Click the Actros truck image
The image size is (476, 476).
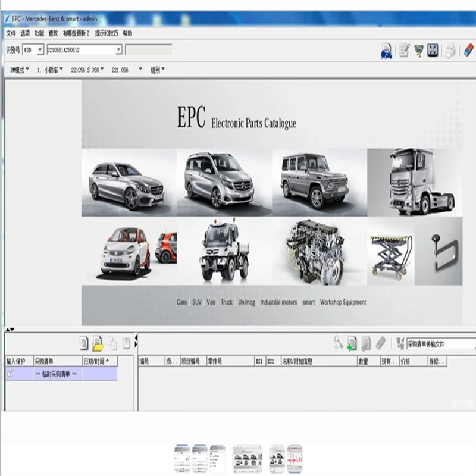(415, 183)
